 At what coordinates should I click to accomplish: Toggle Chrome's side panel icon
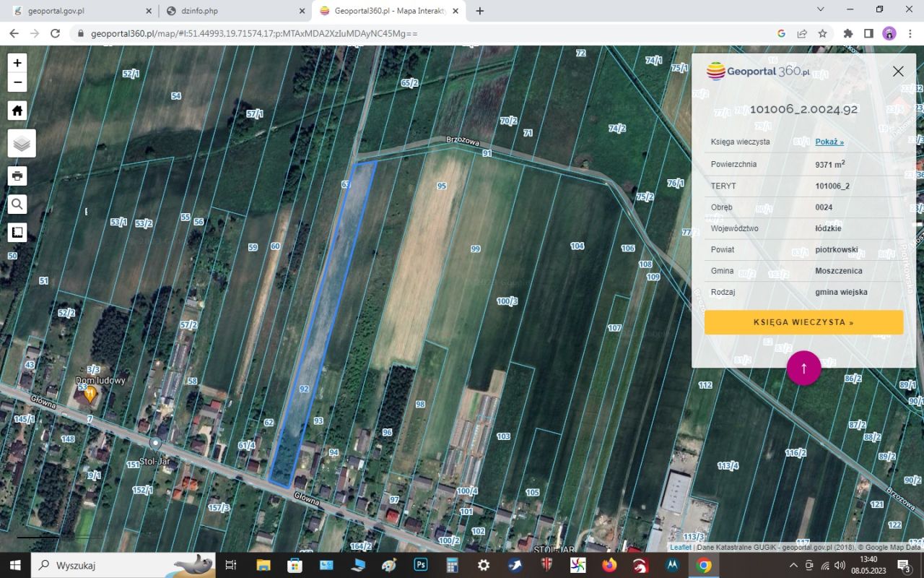click(x=868, y=33)
